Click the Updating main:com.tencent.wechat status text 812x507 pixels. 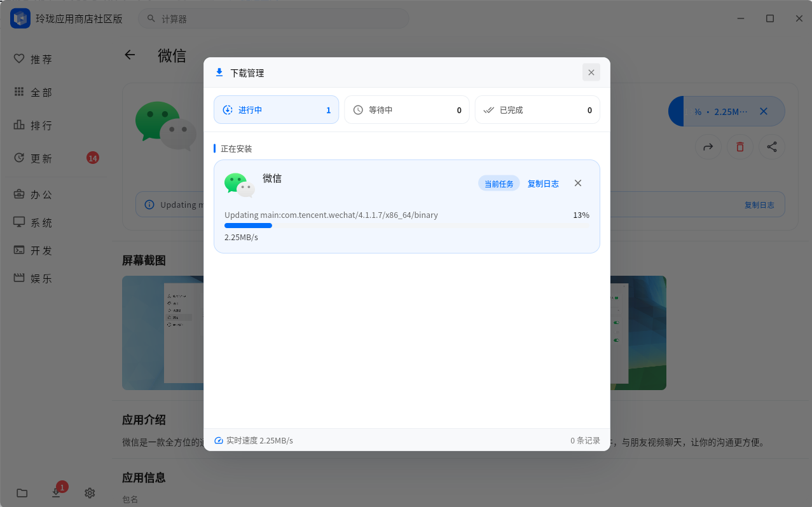coord(331,215)
